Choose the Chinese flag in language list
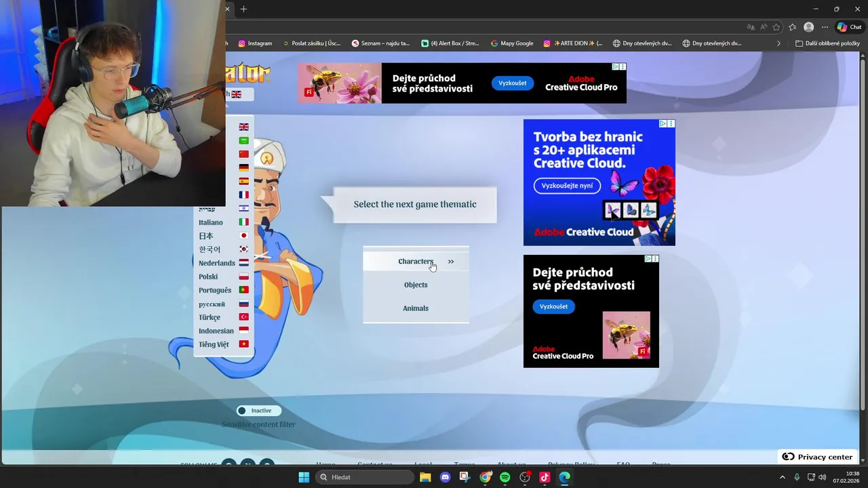 pyautogui.click(x=243, y=154)
